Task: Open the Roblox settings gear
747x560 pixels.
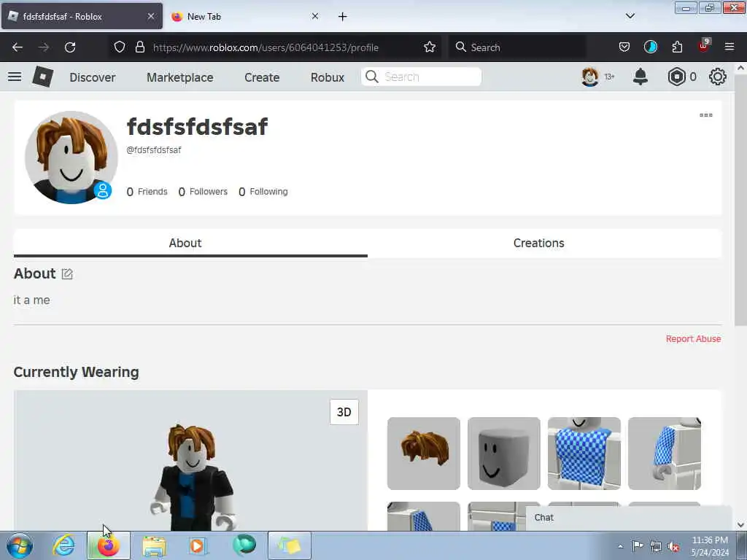Action: (x=718, y=77)
